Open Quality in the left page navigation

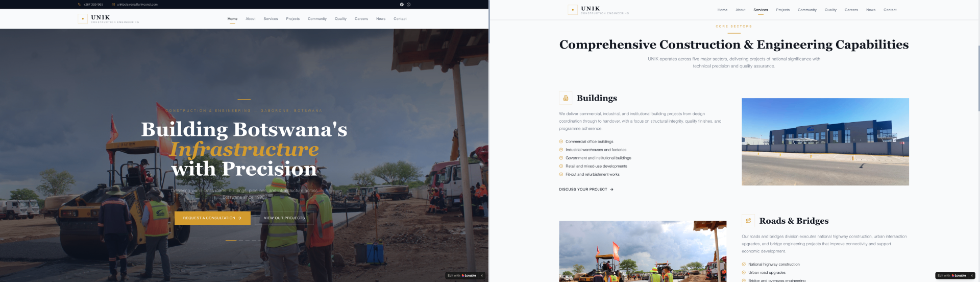(340, 19)
